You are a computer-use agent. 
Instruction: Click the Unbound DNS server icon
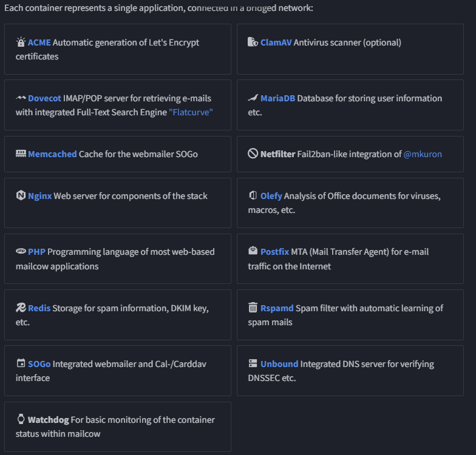click(253, 363)
